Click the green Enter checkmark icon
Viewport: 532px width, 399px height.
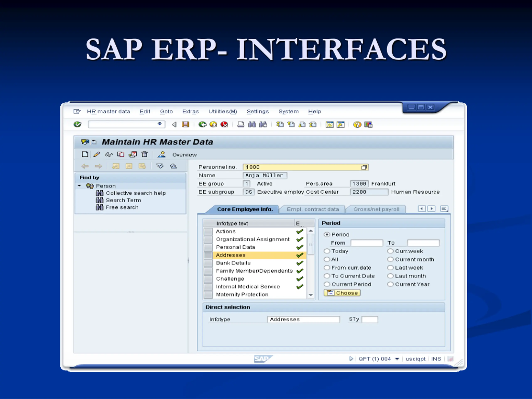pos(78,124)
